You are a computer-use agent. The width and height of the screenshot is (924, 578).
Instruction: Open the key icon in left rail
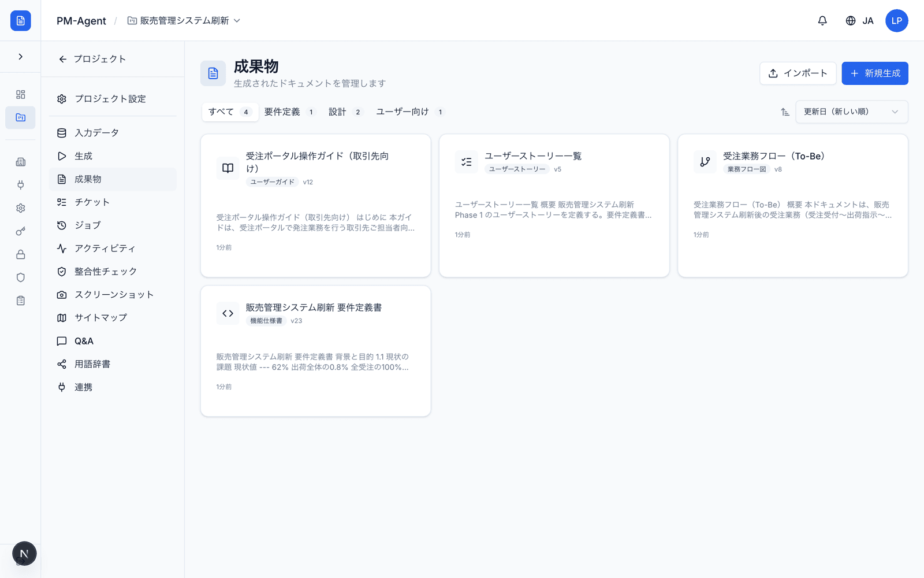point(21,231)
